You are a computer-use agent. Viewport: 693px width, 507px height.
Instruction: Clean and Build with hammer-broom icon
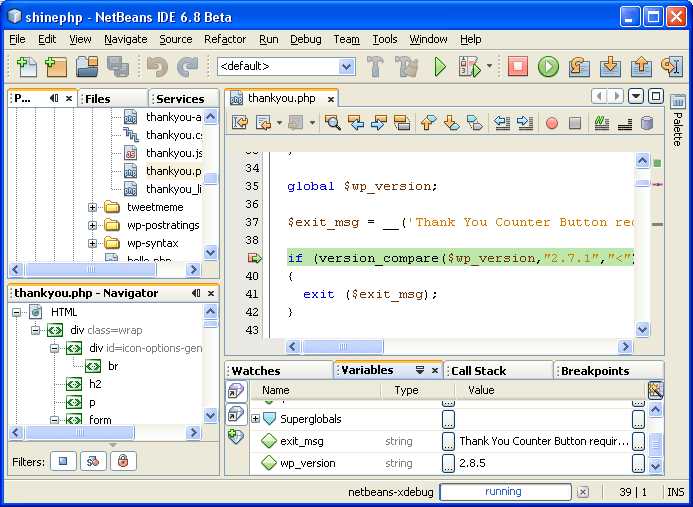coord(407,67)
